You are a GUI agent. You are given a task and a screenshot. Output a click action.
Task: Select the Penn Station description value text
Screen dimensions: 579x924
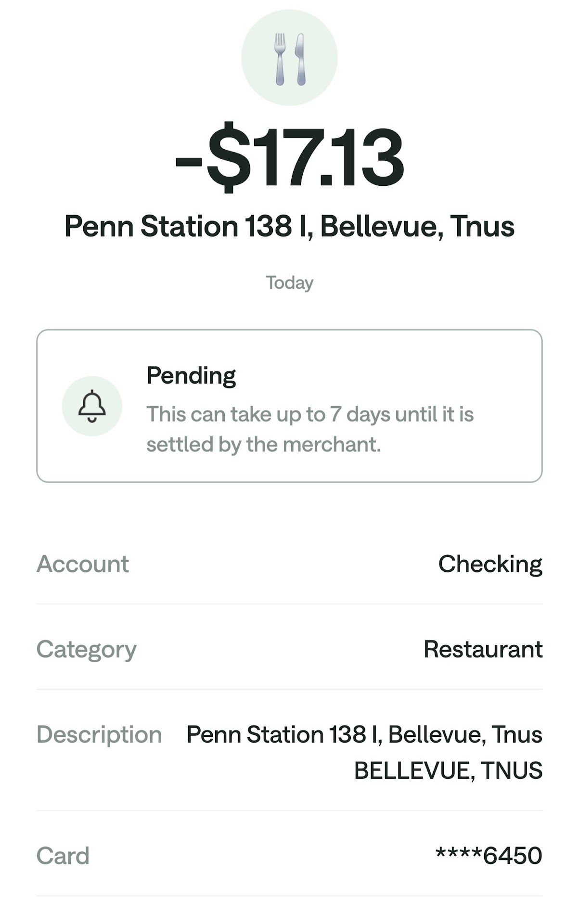point(364,735)
